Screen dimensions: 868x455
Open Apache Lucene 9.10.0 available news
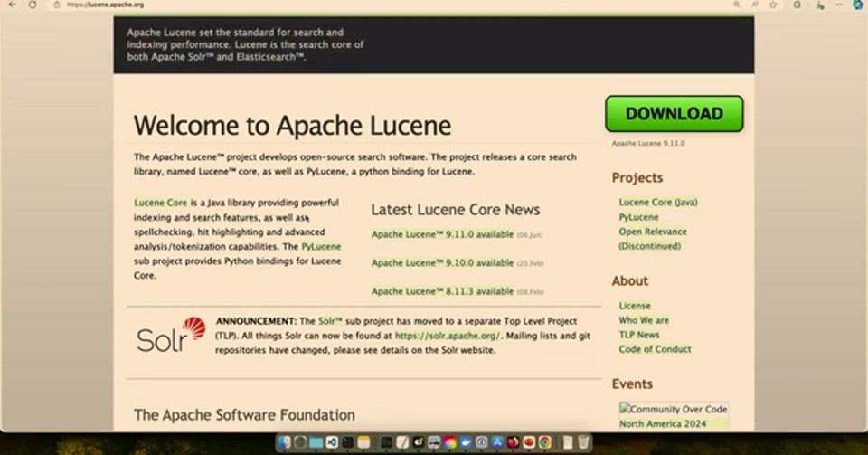point(442,263)
